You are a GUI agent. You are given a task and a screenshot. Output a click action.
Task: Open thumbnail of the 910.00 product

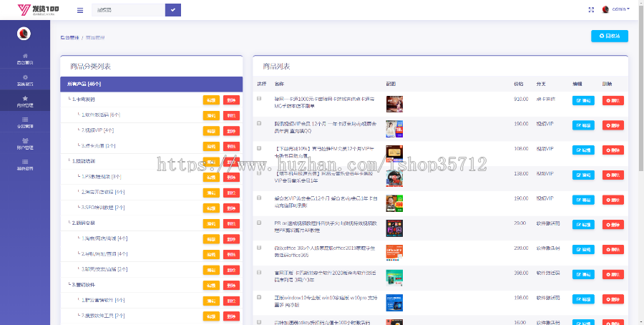(394, 104)
